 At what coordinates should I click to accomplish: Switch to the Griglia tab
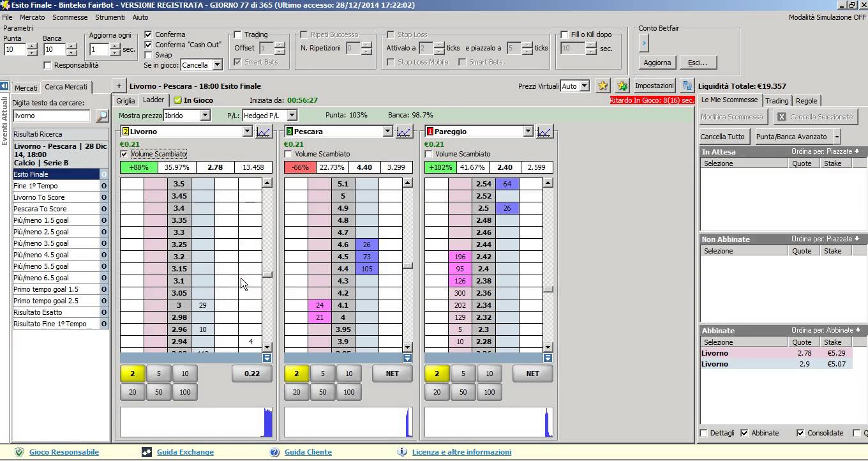[x=126, y=101]
